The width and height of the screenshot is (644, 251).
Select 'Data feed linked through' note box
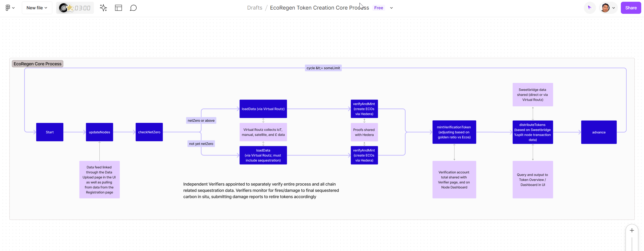coord(99,180)
